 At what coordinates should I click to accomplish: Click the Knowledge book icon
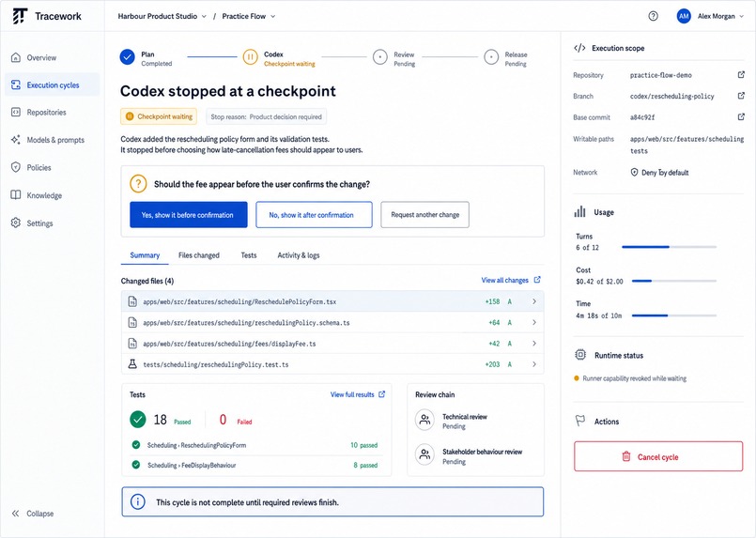tap(15, 194)
